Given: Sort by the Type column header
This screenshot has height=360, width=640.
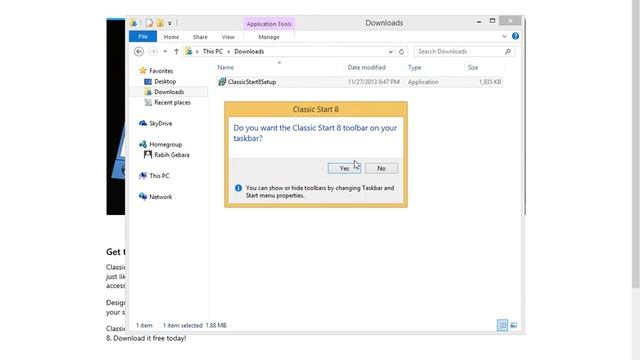Looking at the screenshot, I should click(414, 67).
